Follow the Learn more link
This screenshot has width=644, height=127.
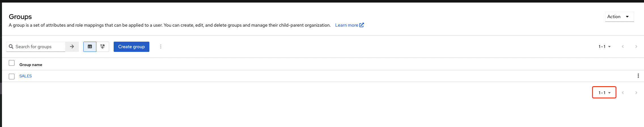click(349, 25)
